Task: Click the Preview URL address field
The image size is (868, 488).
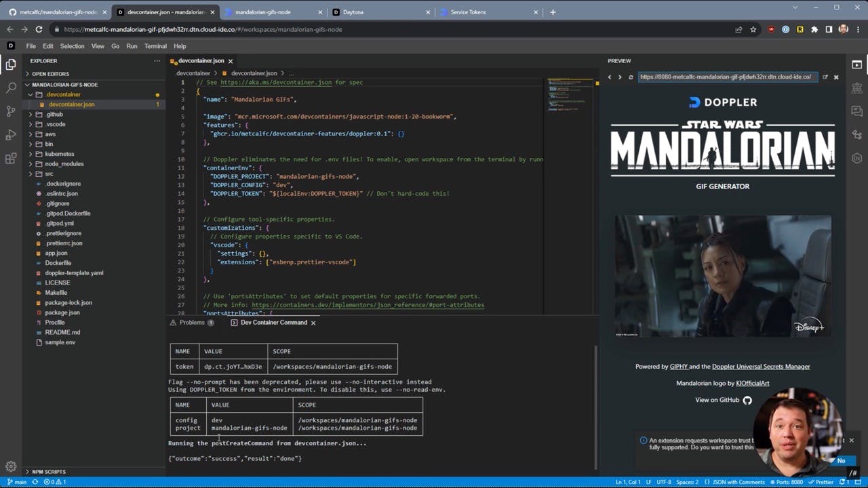Action: pos(728,77)
